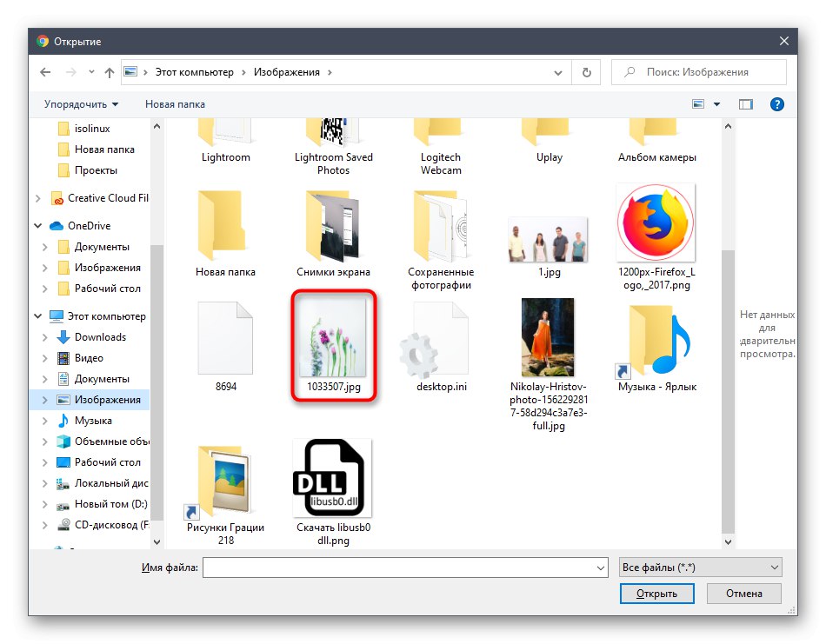Expand the Creative Cloud Fil tree node
Image resolution: width=826 pixels, height=644 pixels.
click(x=37, y=197)
